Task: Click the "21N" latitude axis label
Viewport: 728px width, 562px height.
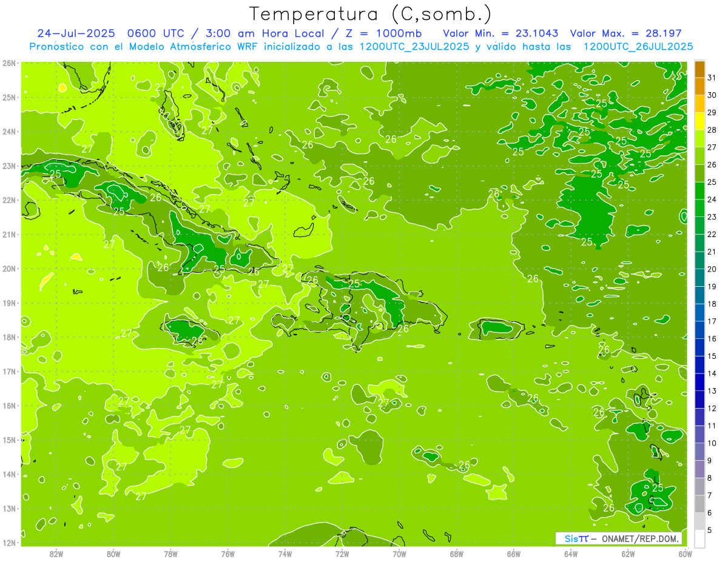Action: coord(9,235)
